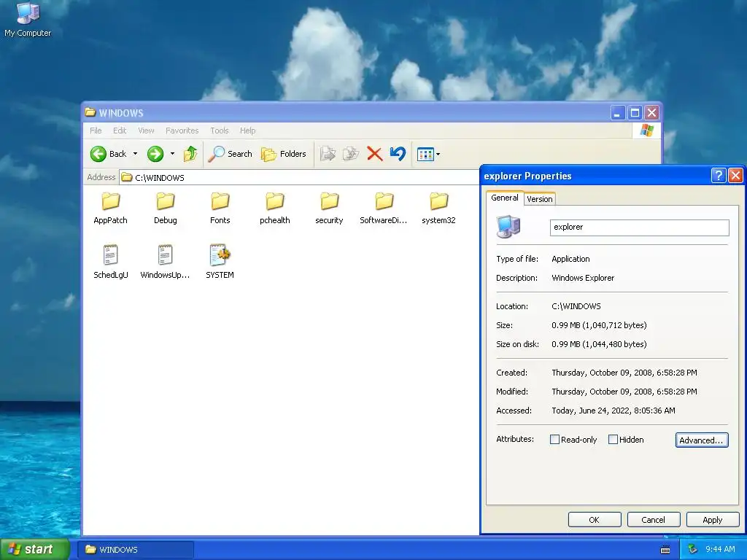Click the Advanced... attributes button
This screenshot has width=747, height=560.
pyautogui.click(x=702, y=440)
